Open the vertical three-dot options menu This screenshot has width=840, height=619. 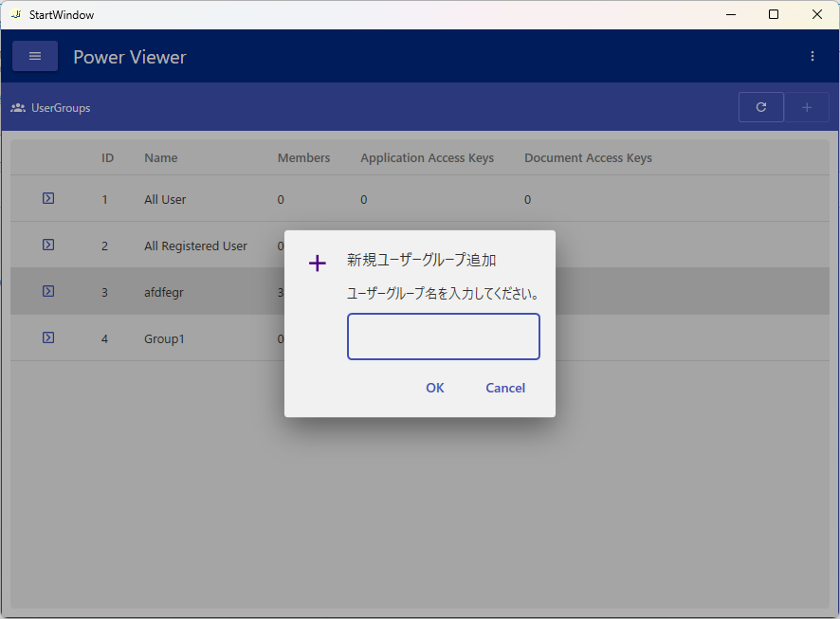[813, 56]
